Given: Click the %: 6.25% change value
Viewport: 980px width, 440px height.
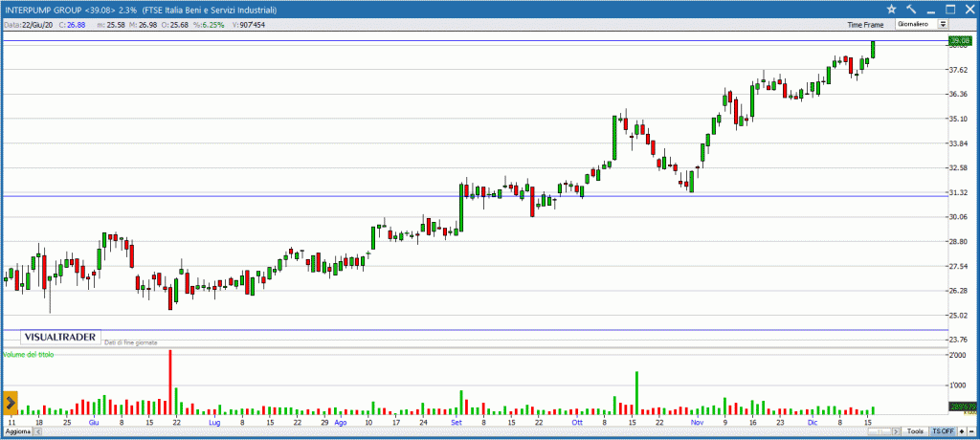Looking at the screenshot, I should 209,25.
